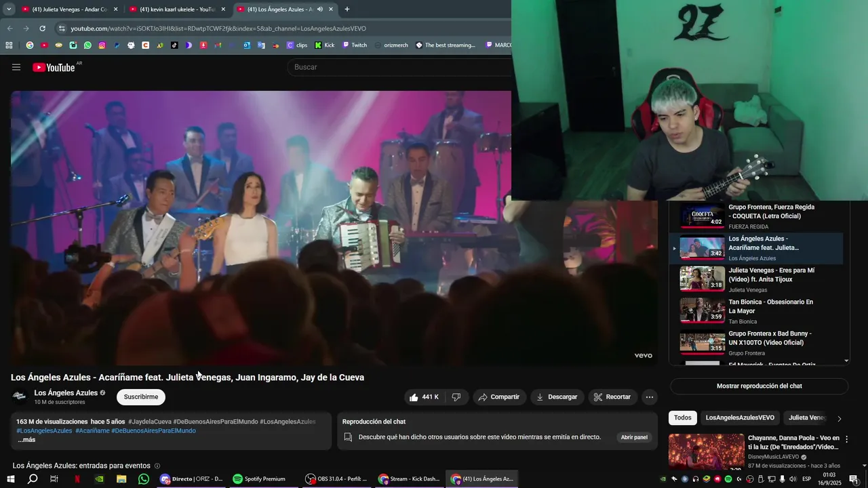Image resolution: width=868 pixels, height=488 pixels.
Task: Open the #JaydelaCueva hashtag link
Action: point(149,422)
